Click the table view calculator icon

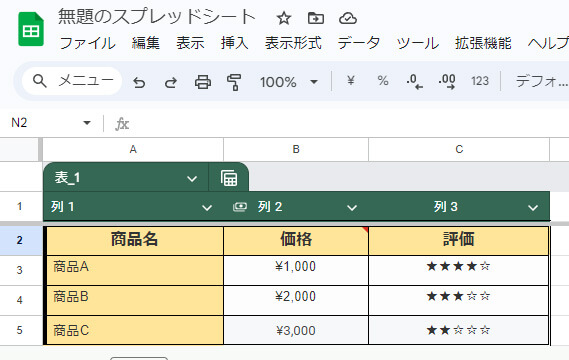229,178
